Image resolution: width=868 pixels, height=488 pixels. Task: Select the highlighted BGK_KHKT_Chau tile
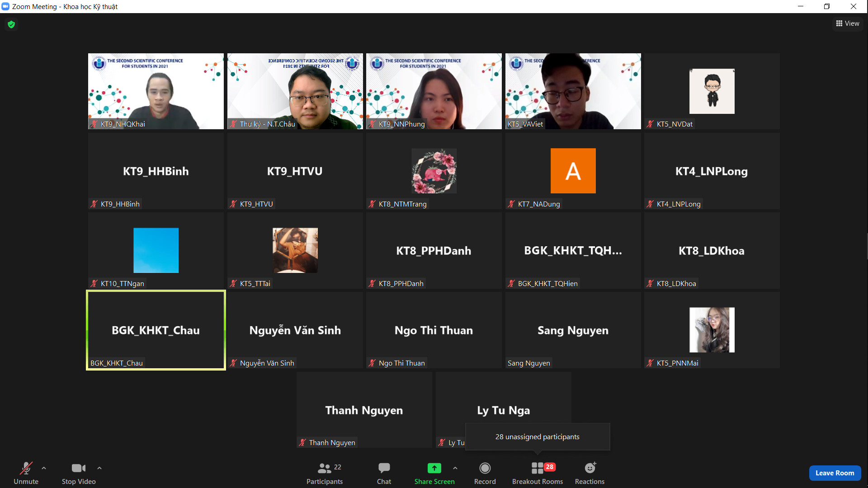point(156,330)
